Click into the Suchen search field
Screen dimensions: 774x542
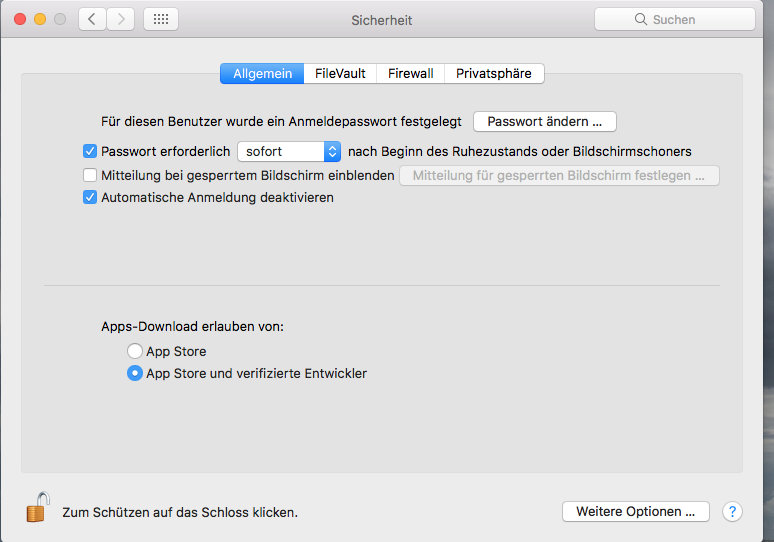click(675, 19)
